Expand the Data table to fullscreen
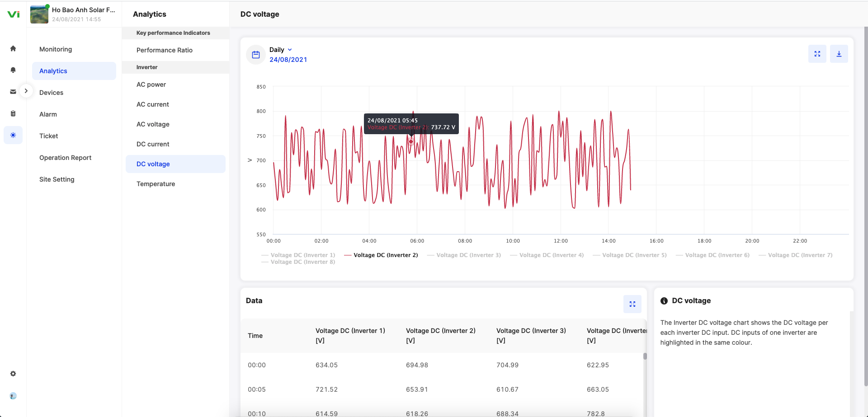This screenshot has height=417, width=868. (x=632, y=304)
